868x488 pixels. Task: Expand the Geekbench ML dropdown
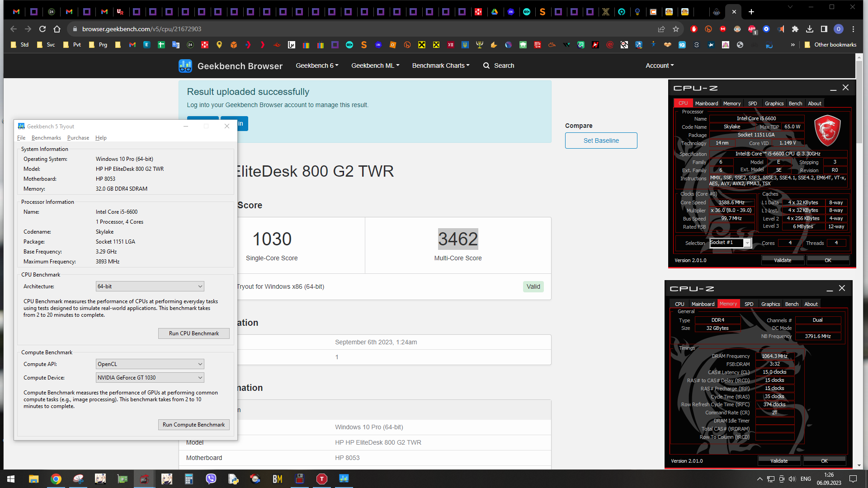pos(375,66)
